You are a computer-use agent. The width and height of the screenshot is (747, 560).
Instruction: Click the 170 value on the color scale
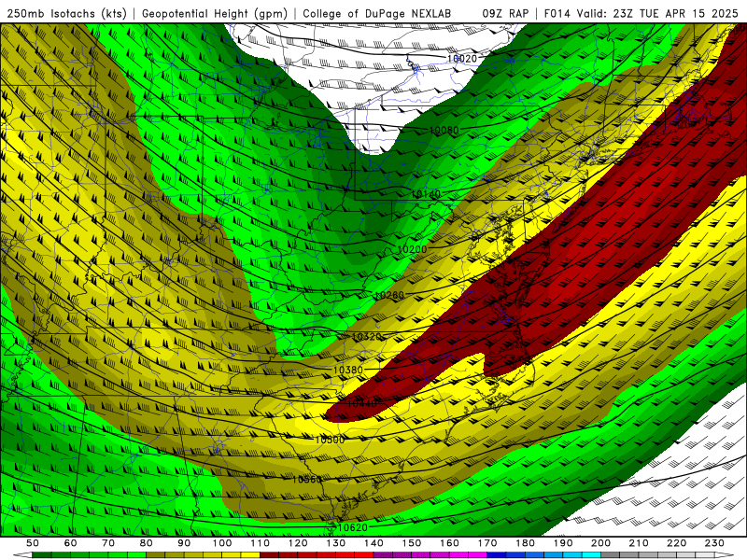[487, 543]
